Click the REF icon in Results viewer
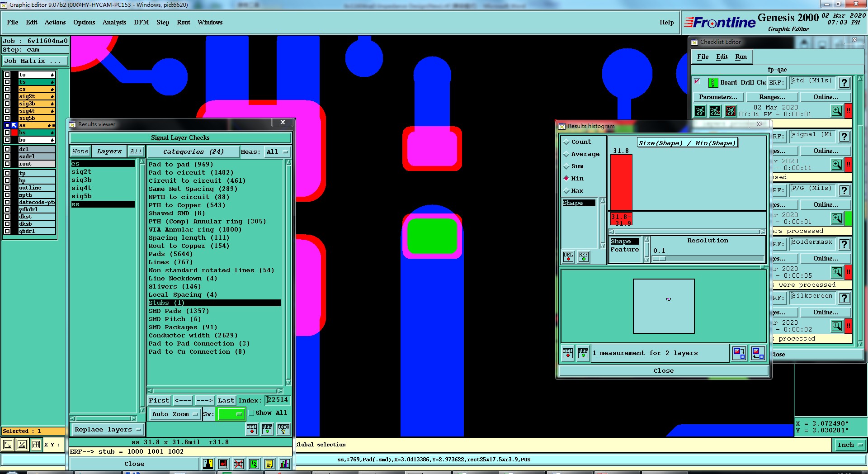This screenshot has width=868, height=474. click(267, 429)
